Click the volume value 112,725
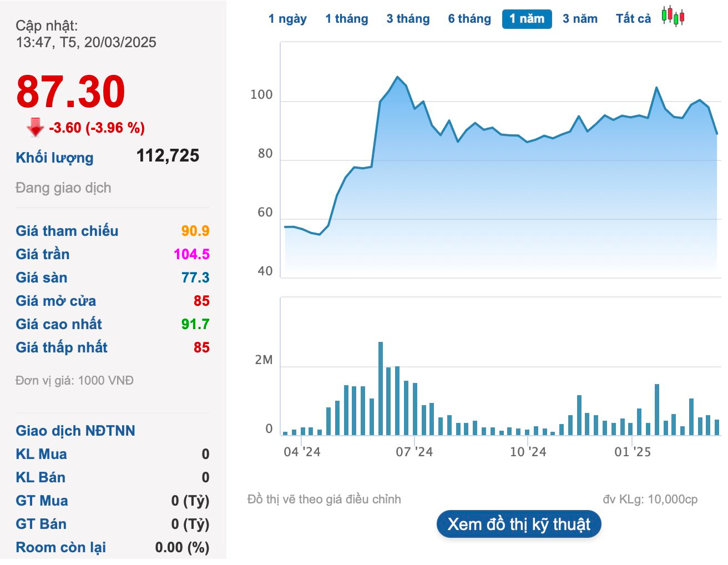Screen dimensions: 728x565 168,155
